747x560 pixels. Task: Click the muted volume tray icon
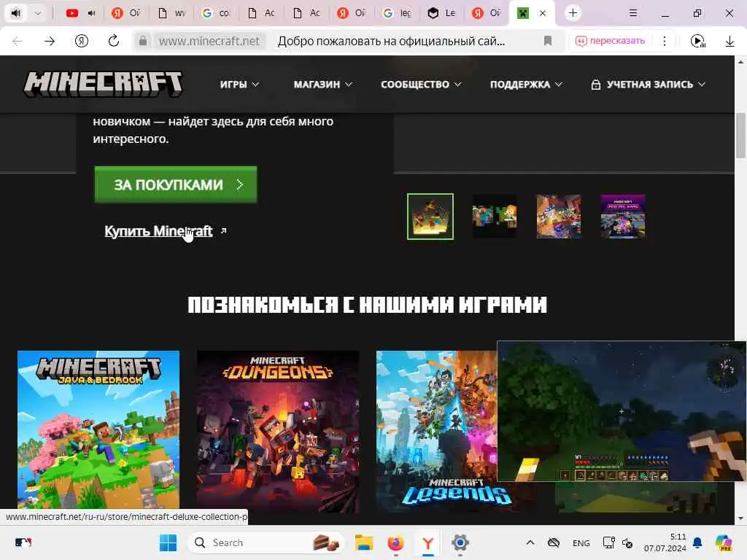pos(627,543)
